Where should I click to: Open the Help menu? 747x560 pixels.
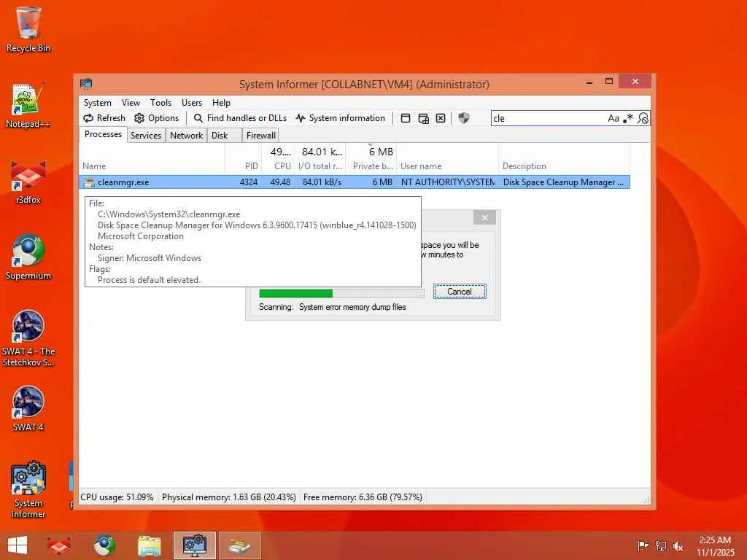click(221, 102)
